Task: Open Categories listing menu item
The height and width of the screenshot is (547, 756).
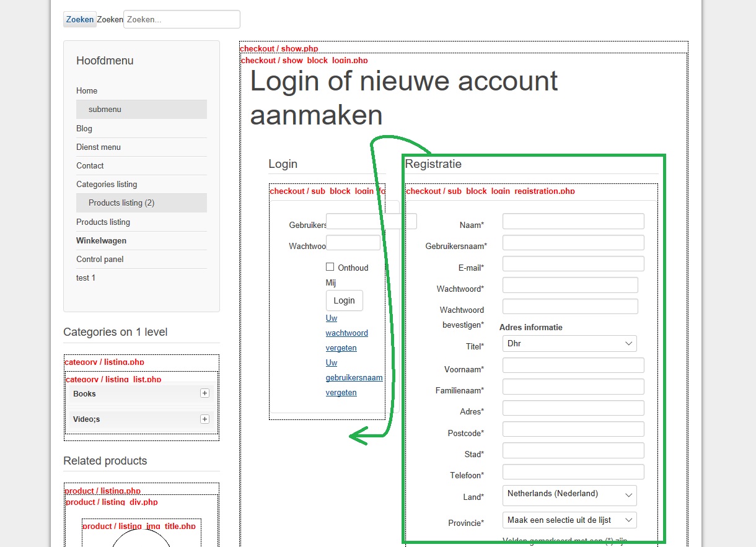Action: pyautogui.click(x=107, y=184)
